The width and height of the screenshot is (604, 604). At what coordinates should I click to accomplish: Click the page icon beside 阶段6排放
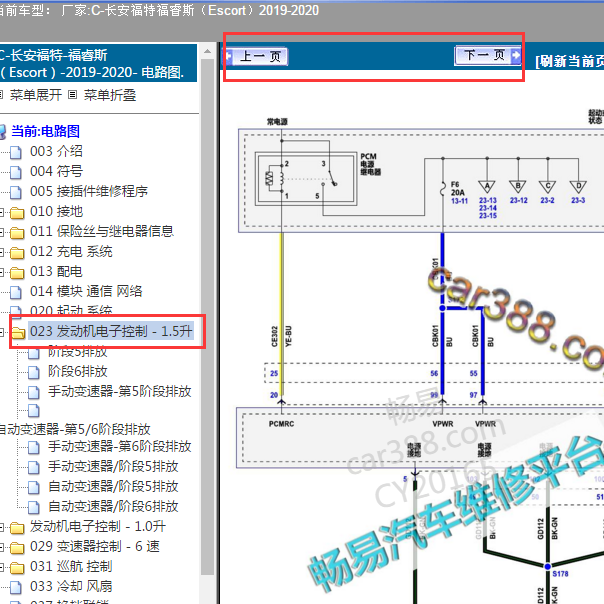pyautogui.click(x=34, y=372)
